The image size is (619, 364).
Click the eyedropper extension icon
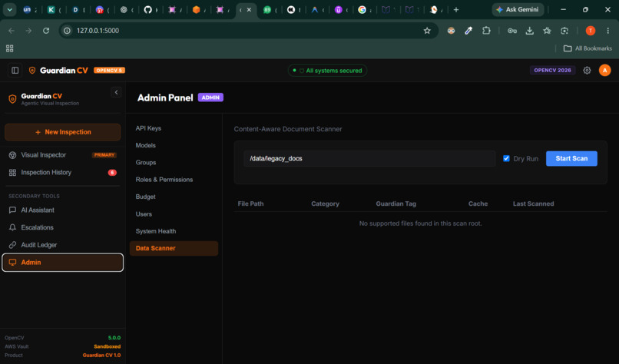tap(468, 31)
